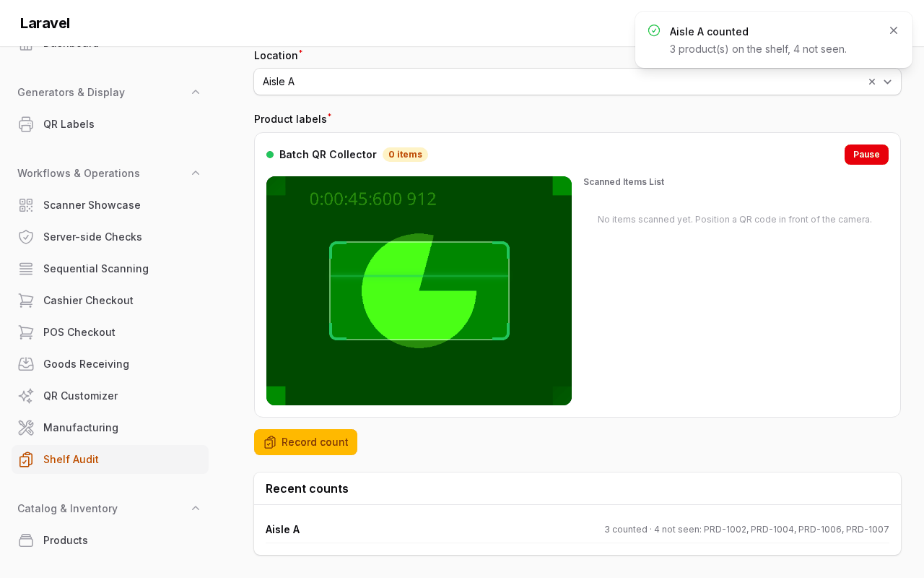Click the Goods Receiving inbox icon
Viewport: 924px width, 578px height.
pos(26,364)
